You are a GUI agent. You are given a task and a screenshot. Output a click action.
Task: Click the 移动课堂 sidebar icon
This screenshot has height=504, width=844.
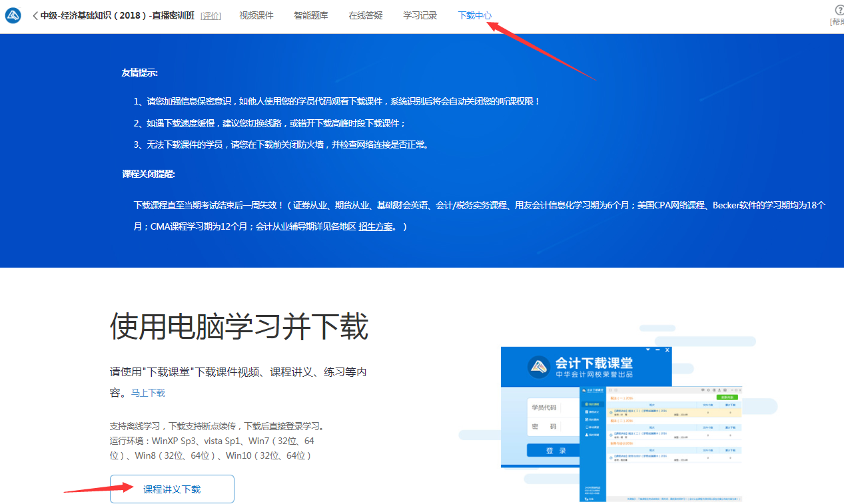(x=586, y=426)
